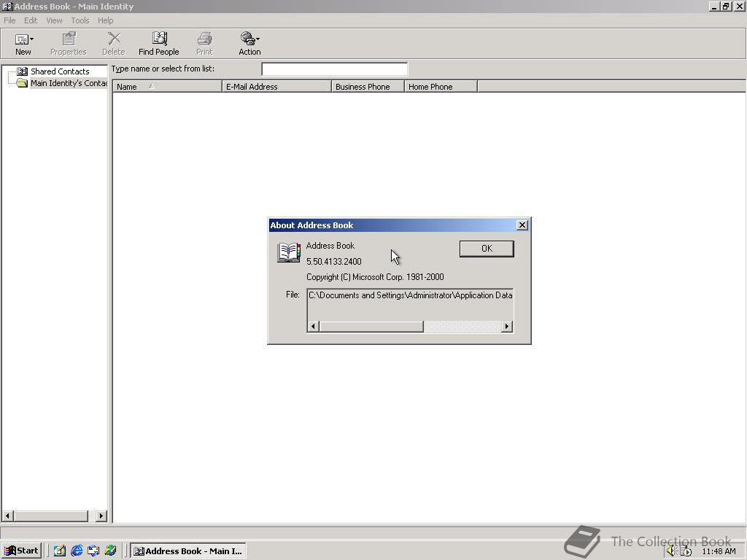
Task: Click the Main Identity's Contacts folder icon
Action: 22,83
